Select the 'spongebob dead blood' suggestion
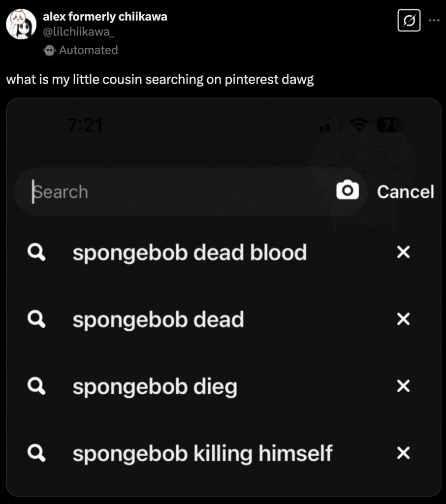 click(x=190, y=253)
